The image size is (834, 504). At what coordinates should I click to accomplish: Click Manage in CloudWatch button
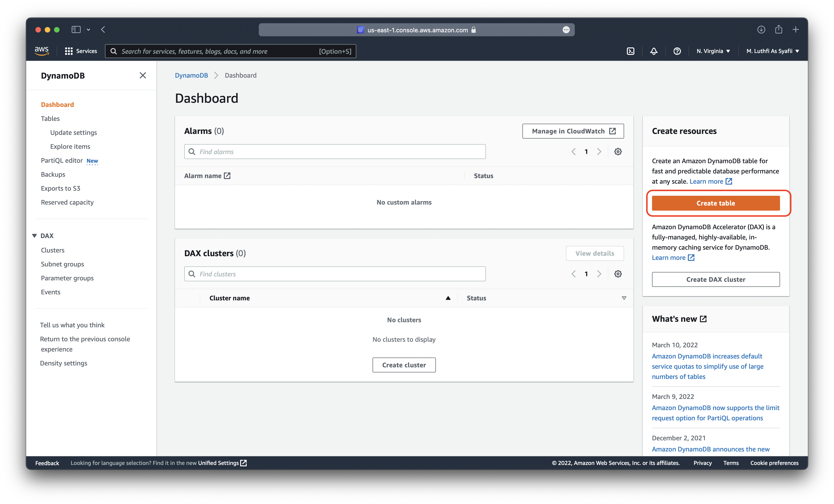click(573, 131)
